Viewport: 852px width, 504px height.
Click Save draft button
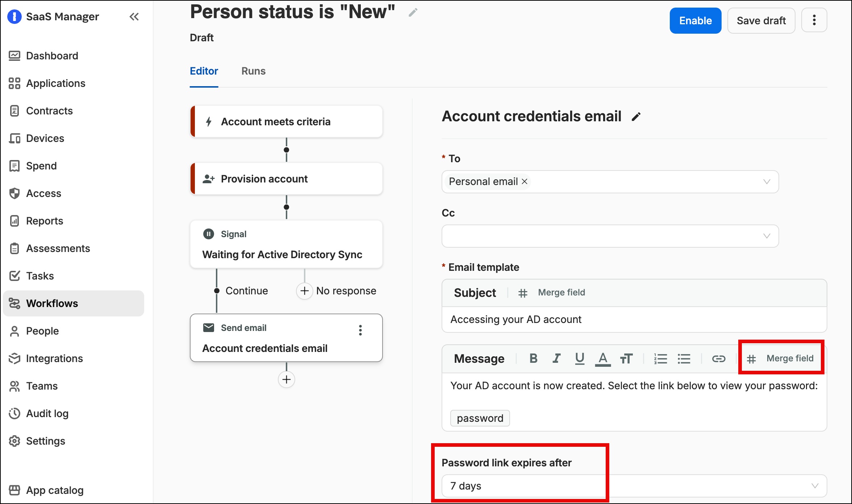tap(761, 21)
